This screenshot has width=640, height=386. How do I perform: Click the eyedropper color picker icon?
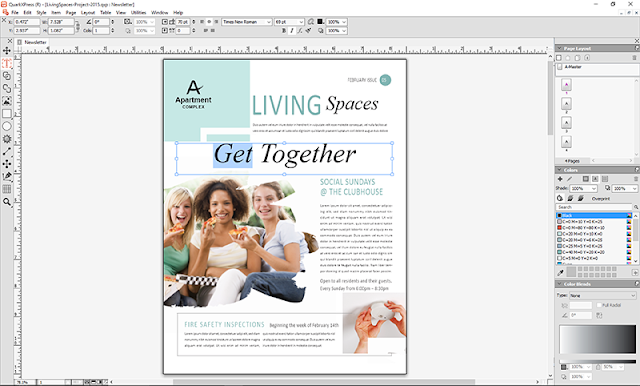(561, 272)
